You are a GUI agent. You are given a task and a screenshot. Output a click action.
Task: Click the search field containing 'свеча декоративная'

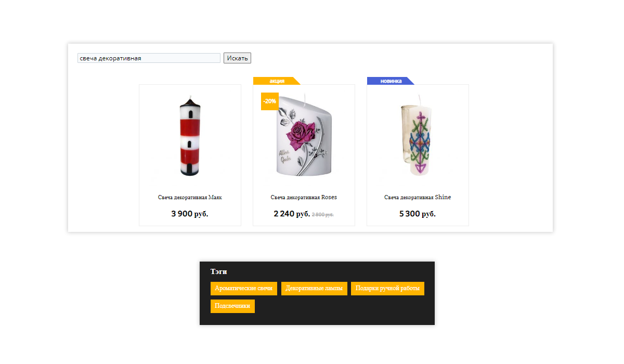pyautogui.click(x=149, y=58)
